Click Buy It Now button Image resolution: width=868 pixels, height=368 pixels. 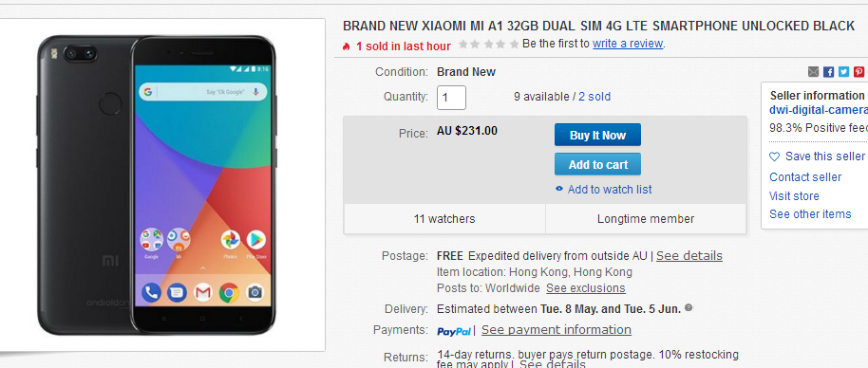[598, 135]
